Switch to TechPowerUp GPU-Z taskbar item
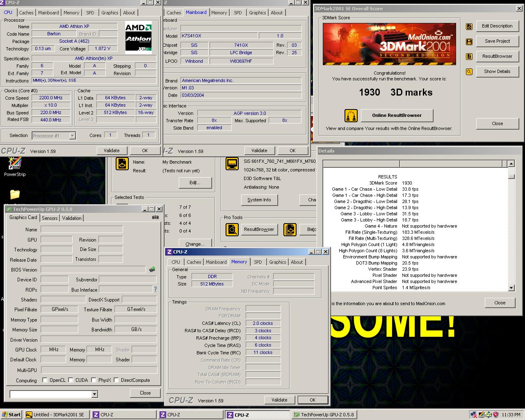The image size is (525, 420). click(324, 415)
